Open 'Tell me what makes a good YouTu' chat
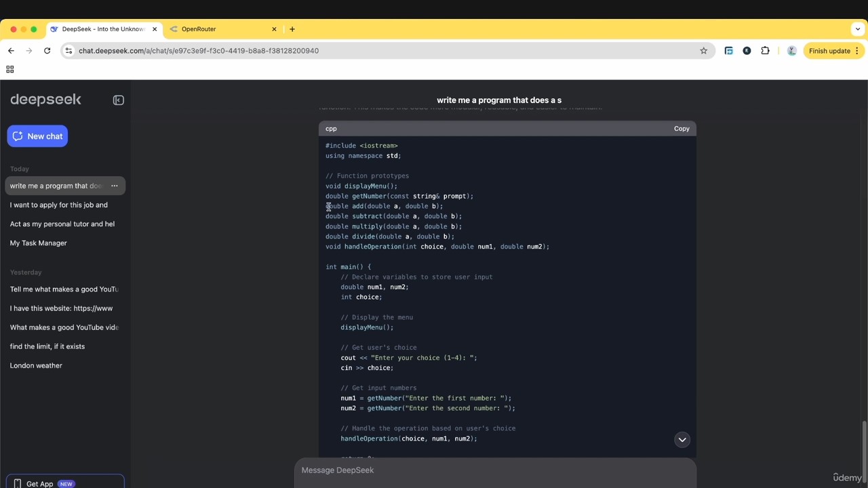 [x=64, y=289]
